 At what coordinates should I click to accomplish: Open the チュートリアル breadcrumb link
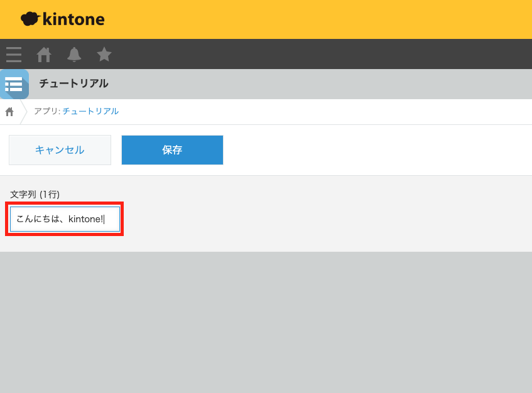point(90,111)
